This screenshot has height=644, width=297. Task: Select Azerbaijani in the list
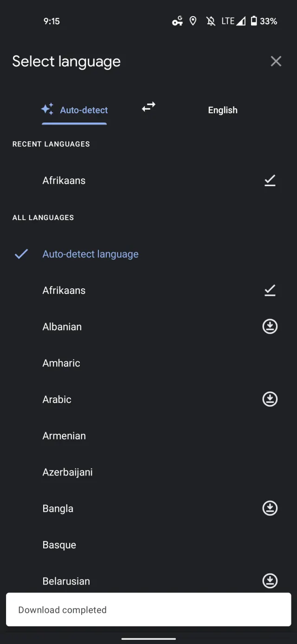tap(68, 472)
